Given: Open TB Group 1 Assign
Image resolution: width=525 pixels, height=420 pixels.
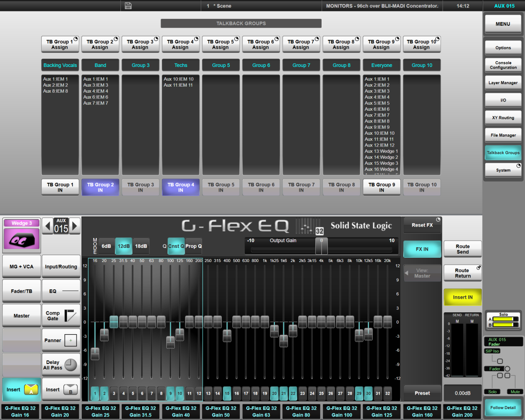Looking at the screenshot, I should click(60, 44).
